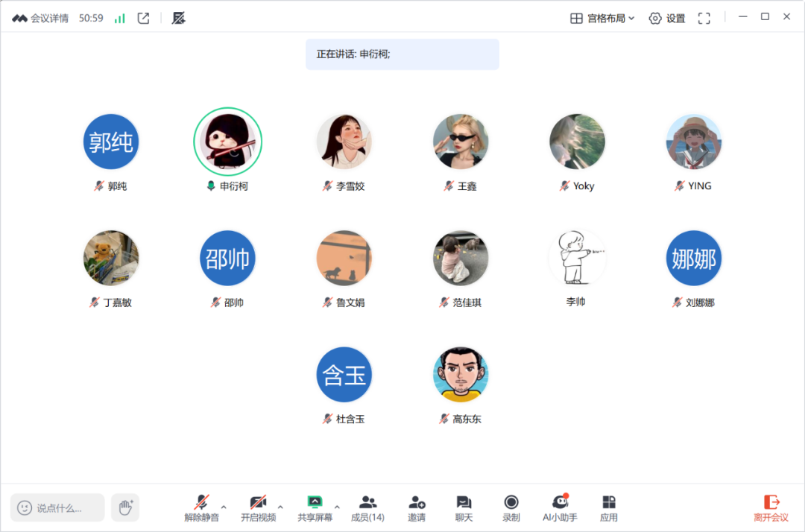Click the raise hand icon
This screenshot has height=532, width=805.
click(125, 507)
